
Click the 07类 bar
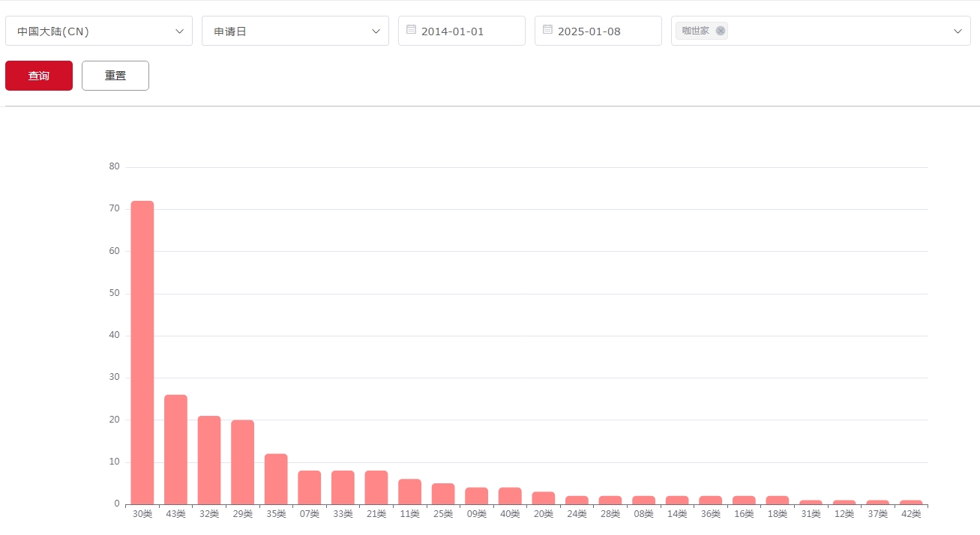point(309,488)
